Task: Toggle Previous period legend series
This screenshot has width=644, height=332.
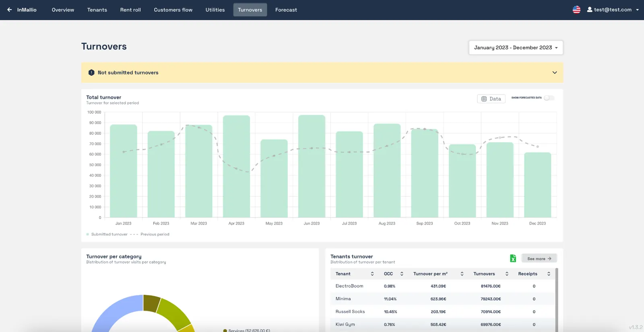Action: 150,234
